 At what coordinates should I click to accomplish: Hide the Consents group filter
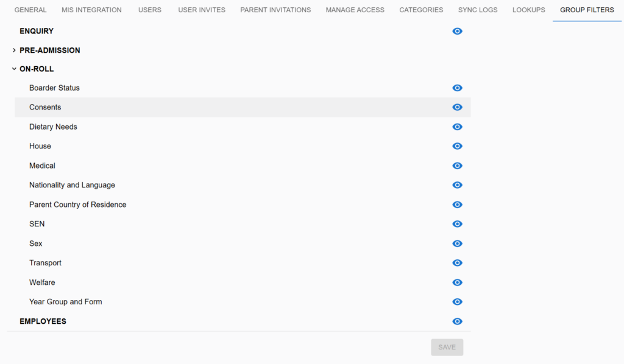point(457,107)
